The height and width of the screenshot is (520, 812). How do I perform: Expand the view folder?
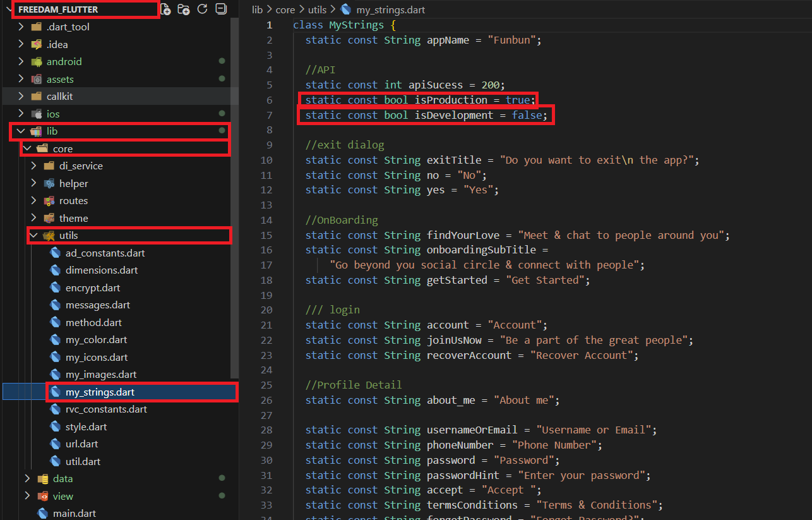tap(27, 496)
